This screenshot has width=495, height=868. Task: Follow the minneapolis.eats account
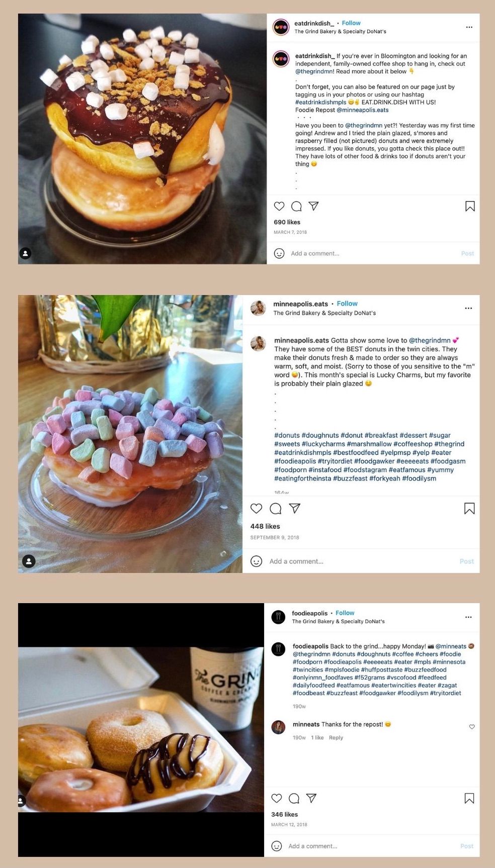(x=347, y=304)
